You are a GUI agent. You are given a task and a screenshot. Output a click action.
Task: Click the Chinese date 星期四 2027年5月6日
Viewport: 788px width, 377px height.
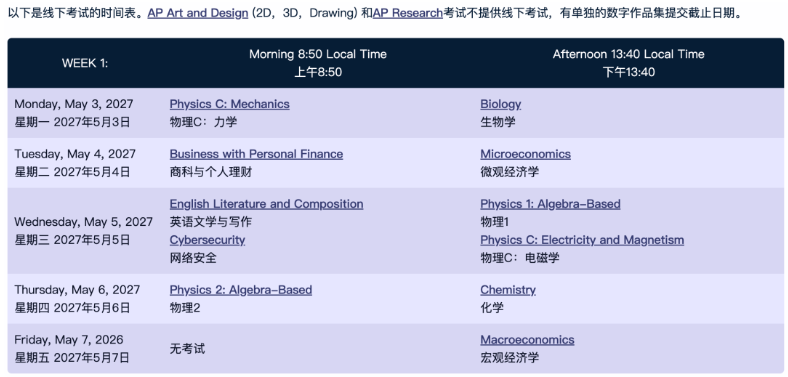pos(72,308)
